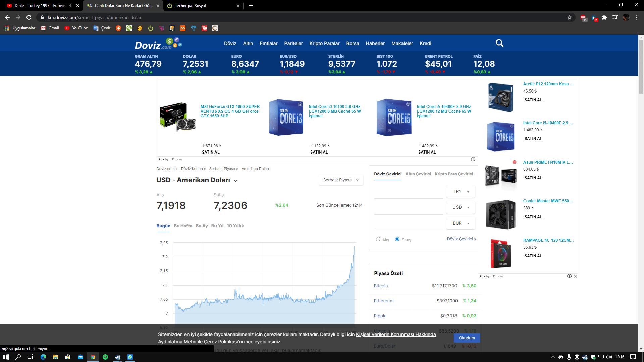Mute the Turkey 1997 tab audio

pyautogui.click(x=70, y=6)
